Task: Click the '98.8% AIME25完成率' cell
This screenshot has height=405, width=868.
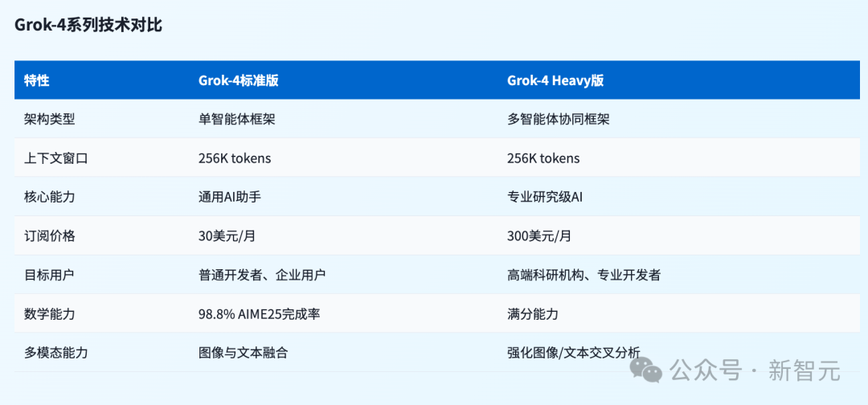Action: pos(260,314)
